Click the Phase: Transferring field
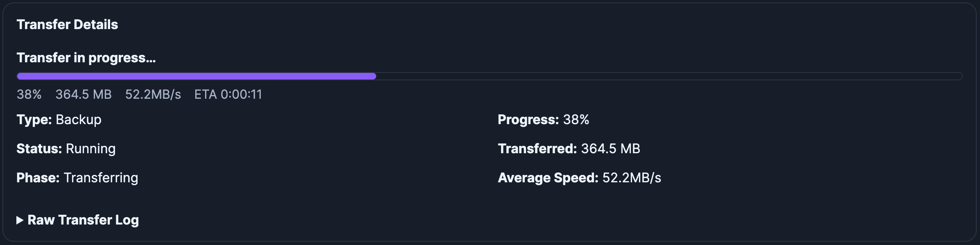980x245 pixels. pos(77,178)
